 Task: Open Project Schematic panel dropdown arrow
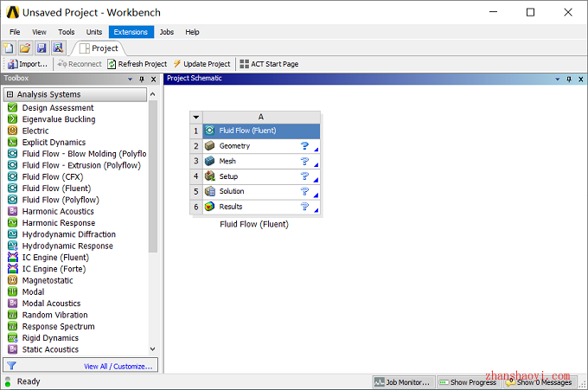[557, 80]
